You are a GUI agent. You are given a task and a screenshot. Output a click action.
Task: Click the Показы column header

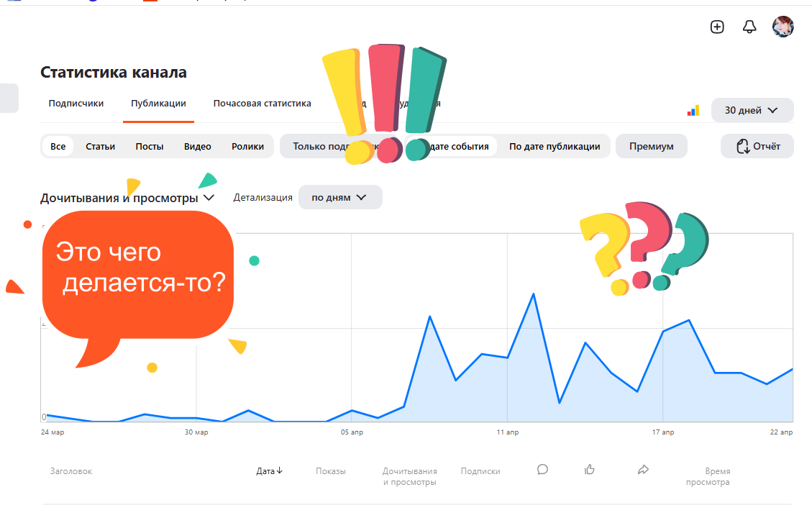point(330,470)
